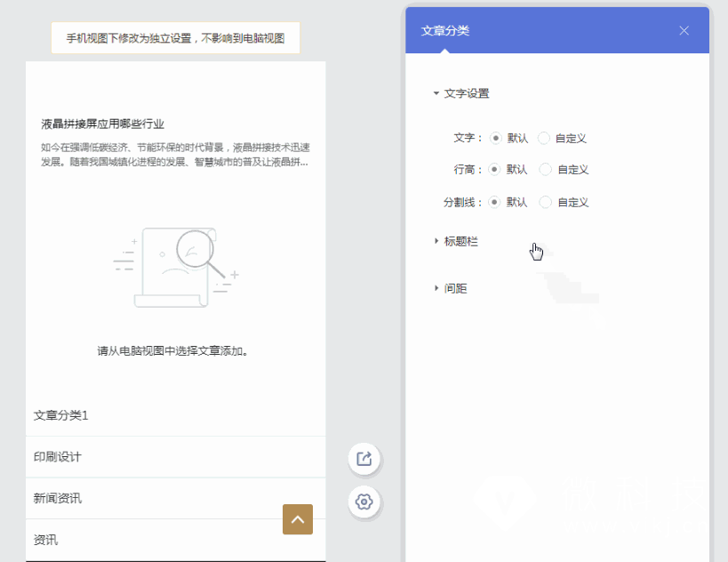Screen dimensions: 728x562
Task: Select 默认 radio for 分割线
Action: pos(495,202)
